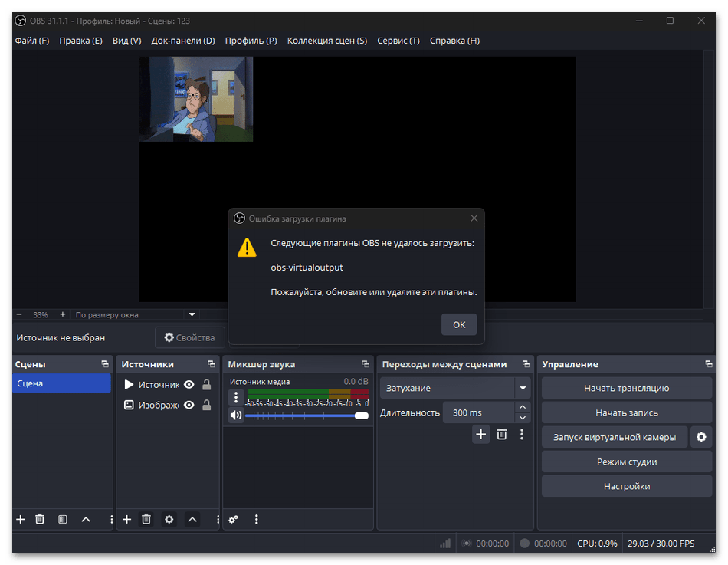The image size is (728, 565).
Task: Open source properties with the gear icon
Action: coord(169,519)
